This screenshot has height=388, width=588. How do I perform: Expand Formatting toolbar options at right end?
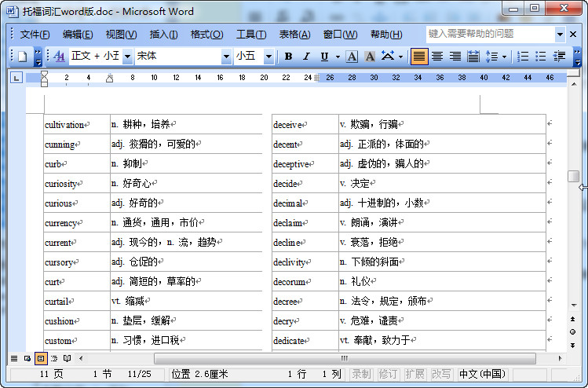[x=578, y=57]
